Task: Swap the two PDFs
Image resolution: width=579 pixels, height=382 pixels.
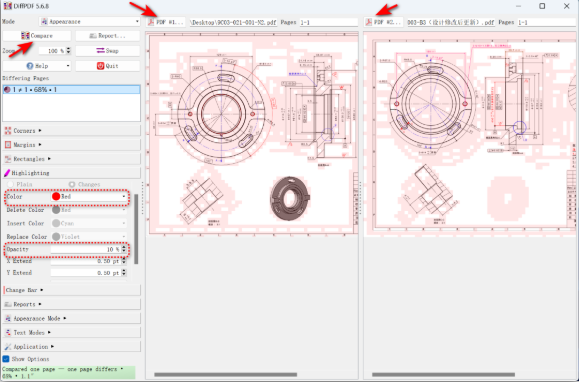Action: 107,51
